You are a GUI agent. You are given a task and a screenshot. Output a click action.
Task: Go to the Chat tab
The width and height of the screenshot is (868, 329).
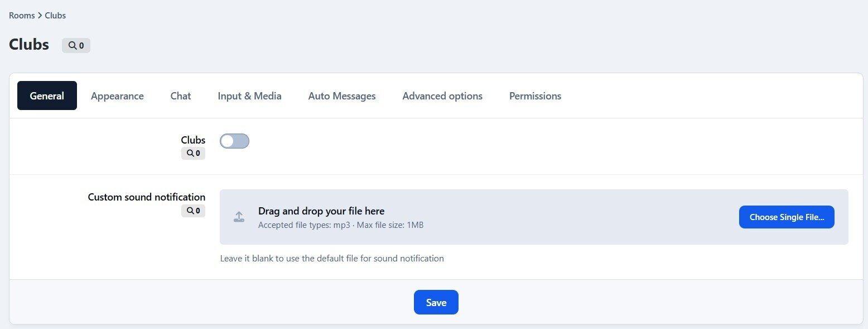click(x=181, y=96)
